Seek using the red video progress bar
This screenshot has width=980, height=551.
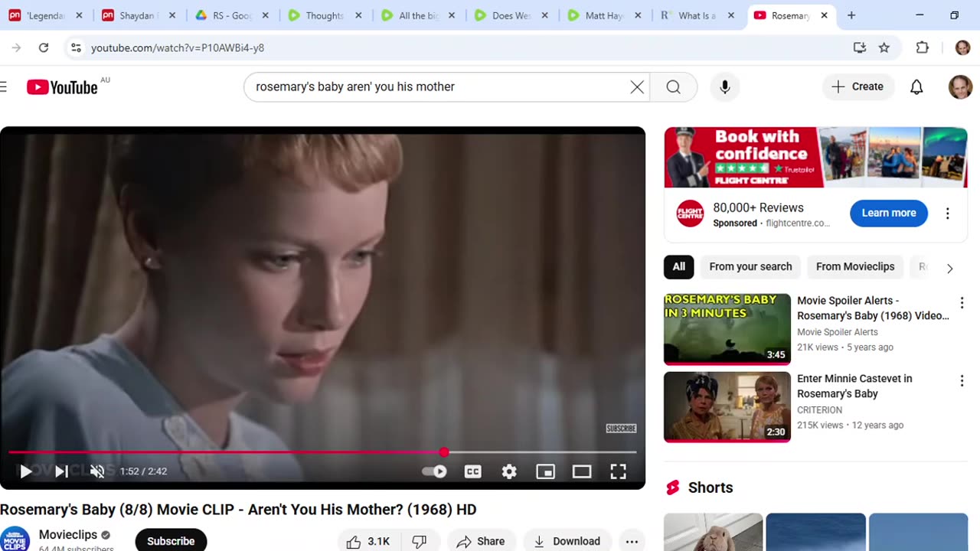pyautogui.click(x=322, y=452)
